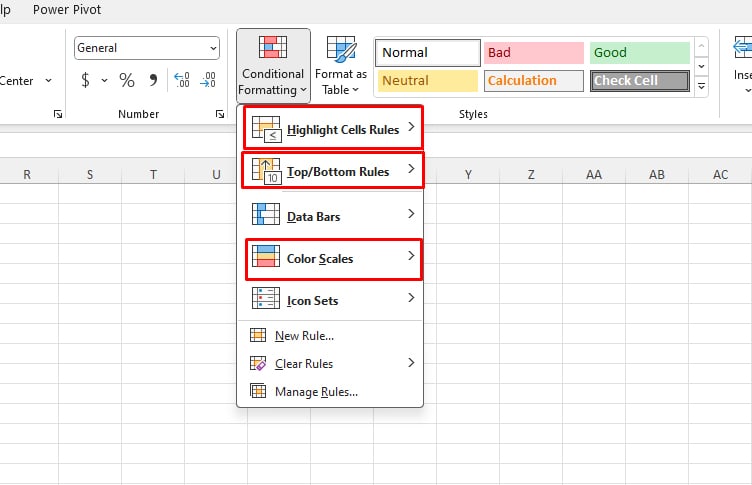Apply the Bad cell style
752x485 pixels.
(533, 52)
